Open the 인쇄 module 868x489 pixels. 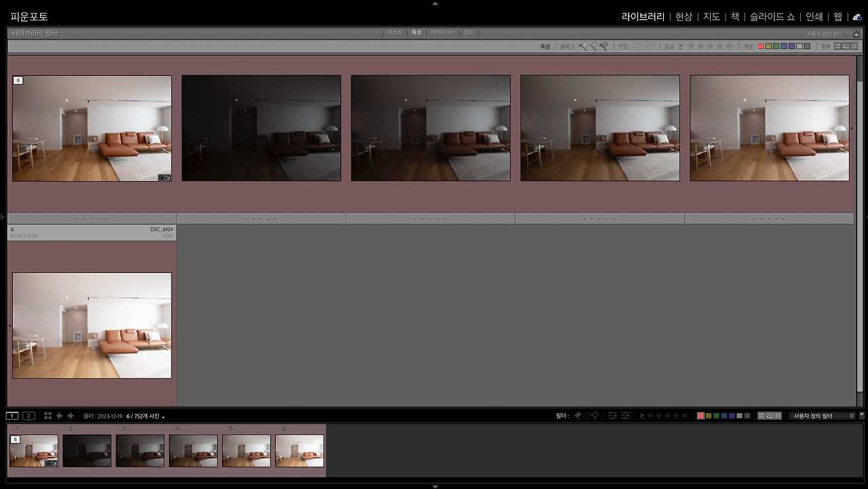814,16
